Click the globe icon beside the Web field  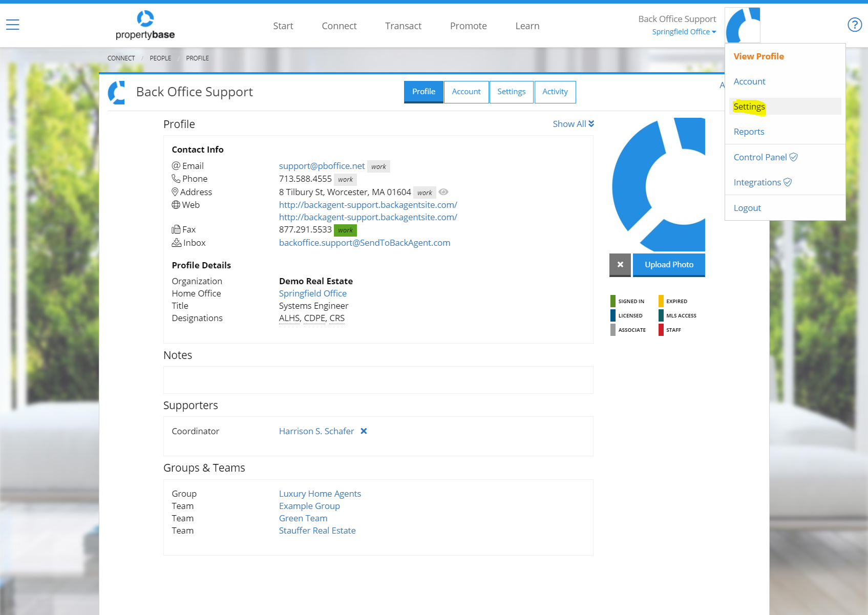176,204
